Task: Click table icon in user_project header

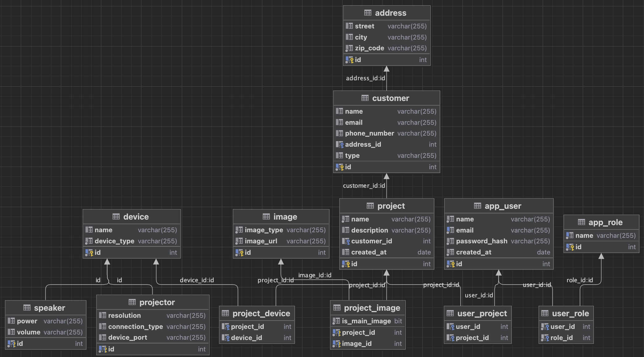Action: (450, 313)
